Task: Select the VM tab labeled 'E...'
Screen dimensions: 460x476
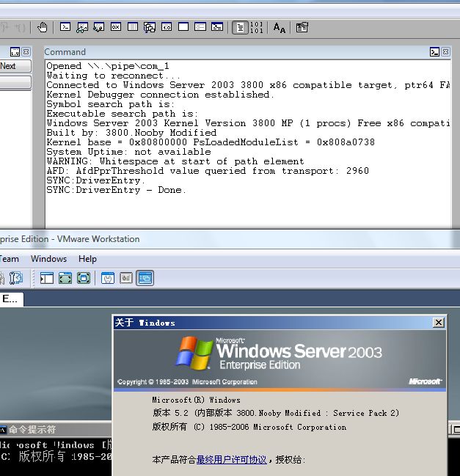Action: coord(12,299)
